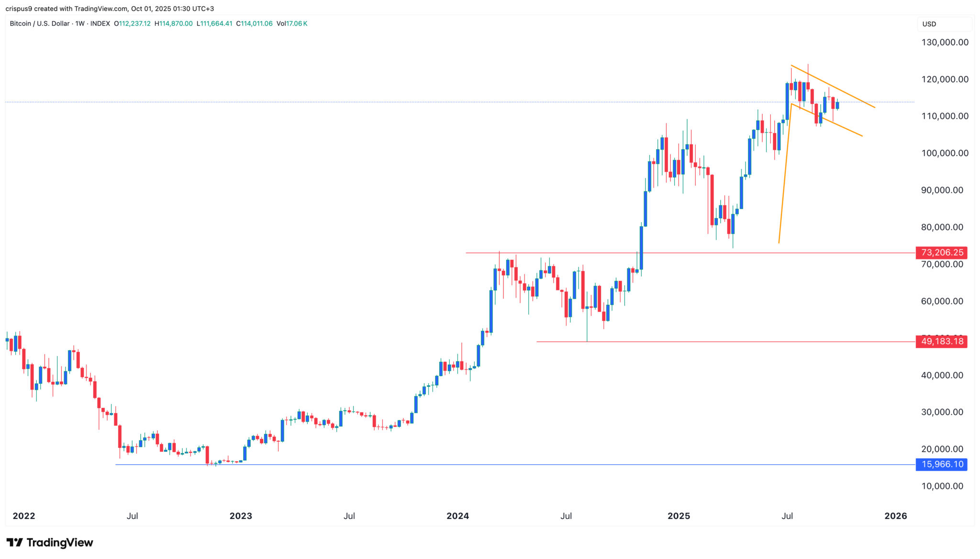Select the blue 15,966.10 price label
The height and width of the screenshot is (559, 980).
pyautogui.click(x=941, y=464)
